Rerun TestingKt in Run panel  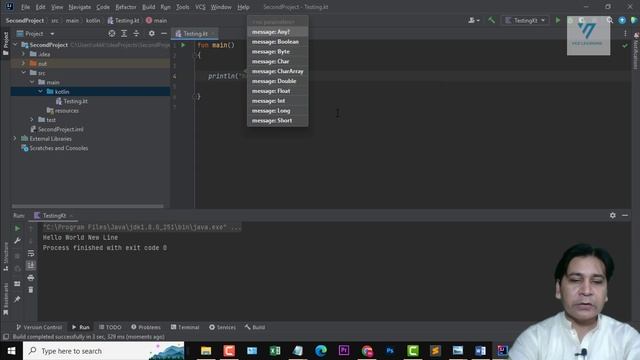tap(18, 228)
